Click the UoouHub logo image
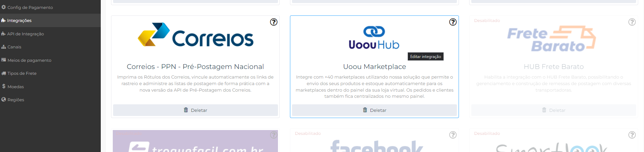This screenshot has width=644, height=152. point(374,38)
